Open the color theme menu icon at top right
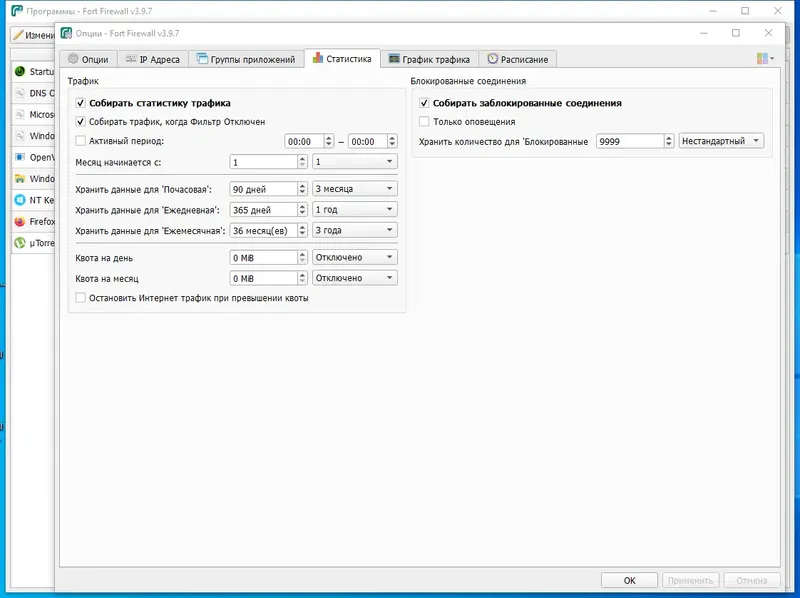Image resolution: width=800 pixels, height=598 pixels. tap(765, 59)
